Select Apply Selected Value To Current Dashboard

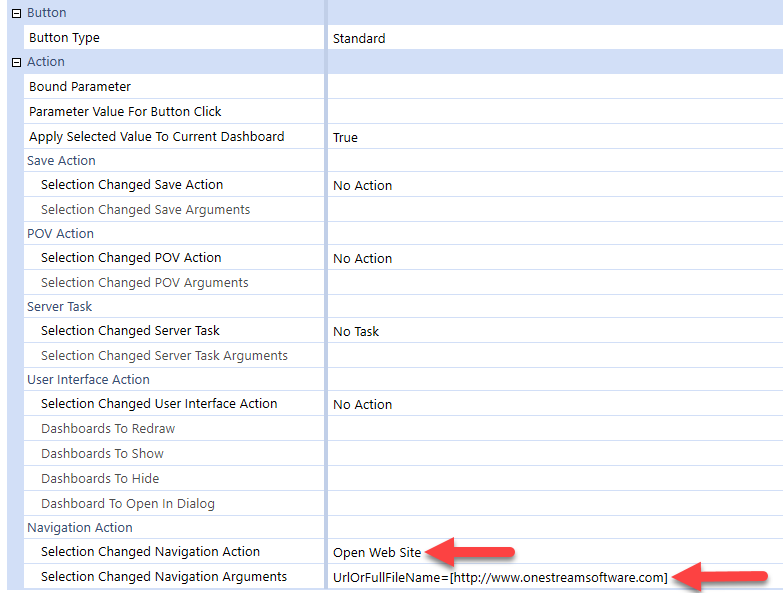click(x=157, y=137)
